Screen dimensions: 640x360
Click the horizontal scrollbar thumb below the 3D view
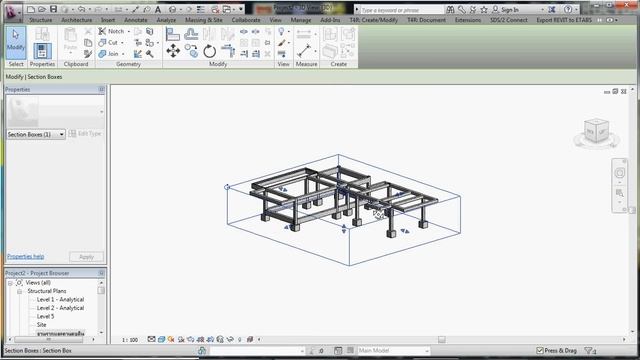tap(441, 339)
